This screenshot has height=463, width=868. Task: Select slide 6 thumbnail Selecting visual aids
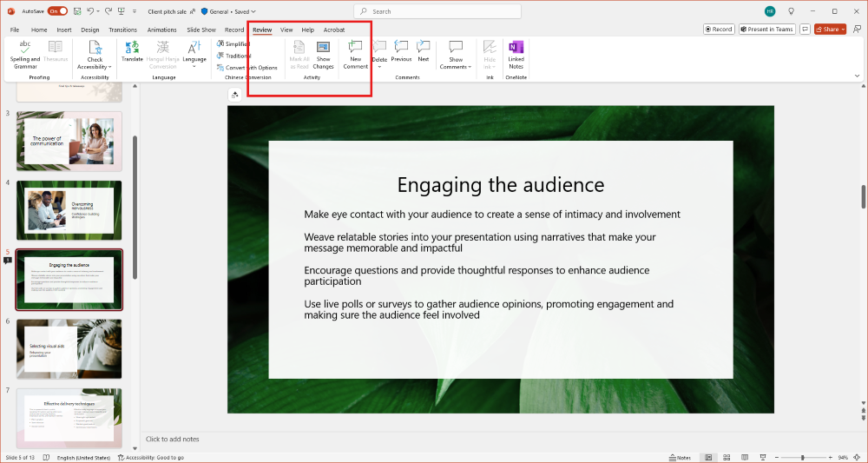point(69,349)
